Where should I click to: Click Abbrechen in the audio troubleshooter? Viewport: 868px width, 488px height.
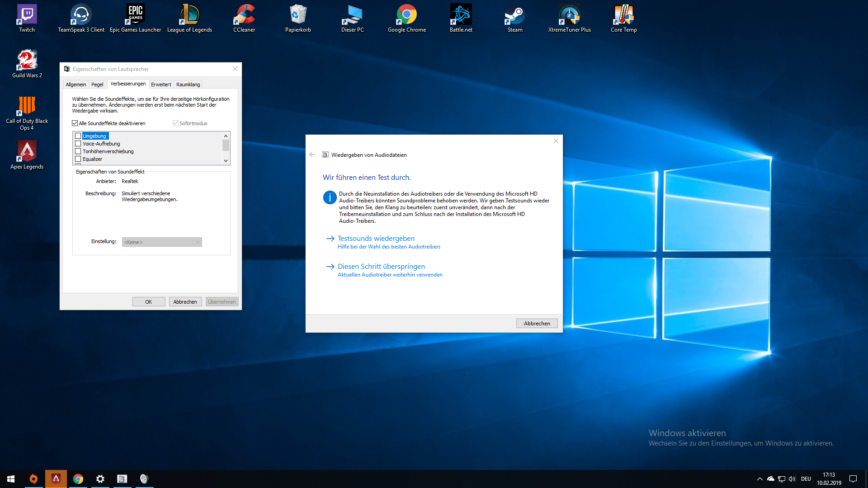537,324
